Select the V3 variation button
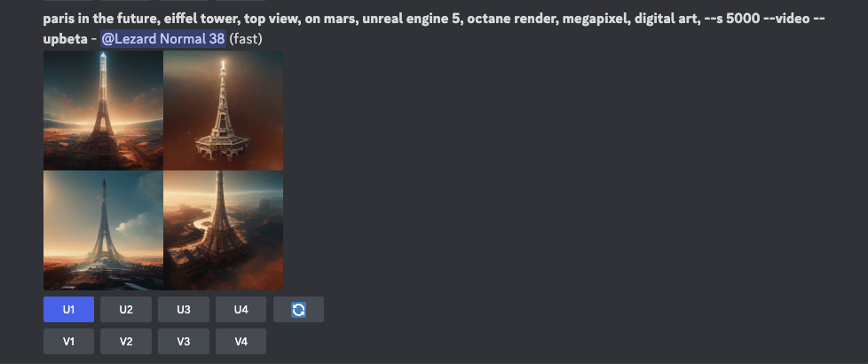The width and height of the screenshot is (868, 364). pos(183,341)
